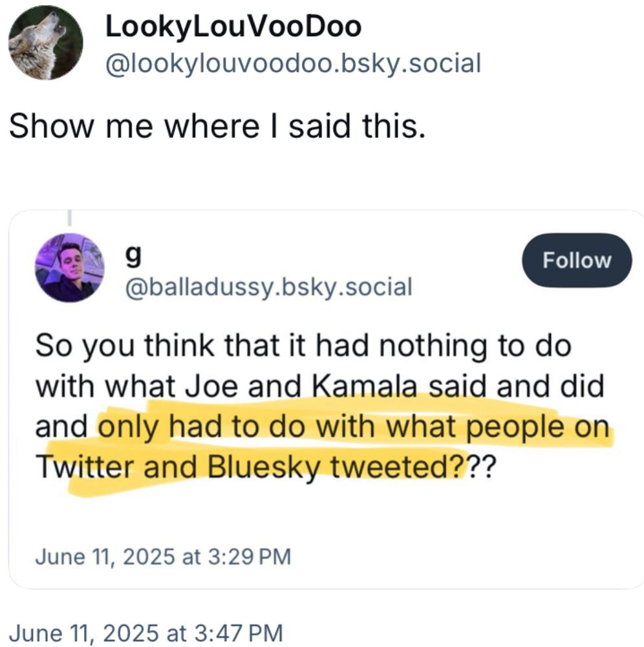Click the yellow highlight stroke beneath "Twitter"
Viewport: 644px width, 647px height.
click(97, 485)
